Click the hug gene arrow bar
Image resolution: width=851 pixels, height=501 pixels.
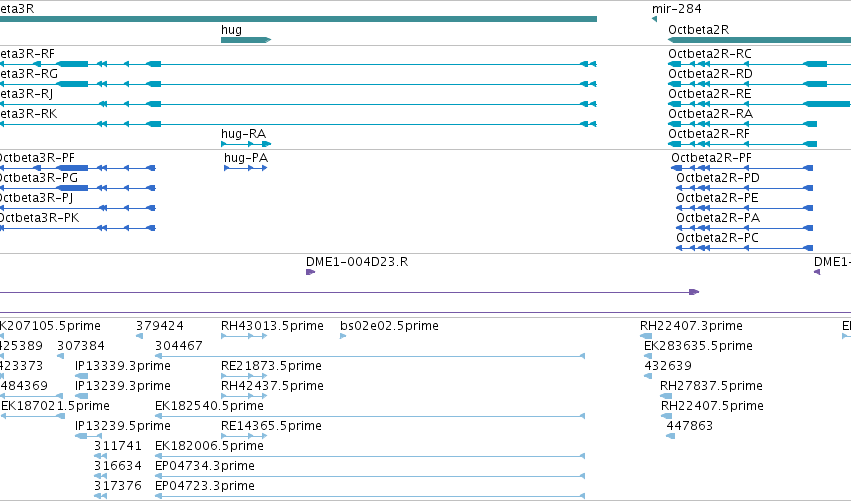tap(246, 40)
